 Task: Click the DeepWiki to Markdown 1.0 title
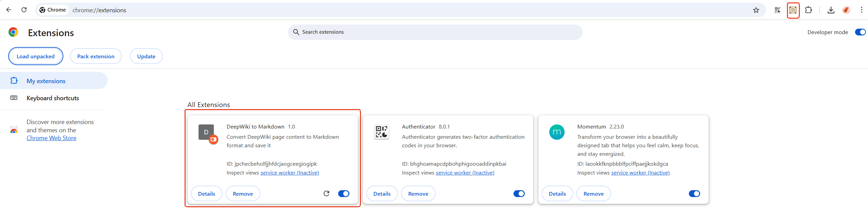pos(261,127)
